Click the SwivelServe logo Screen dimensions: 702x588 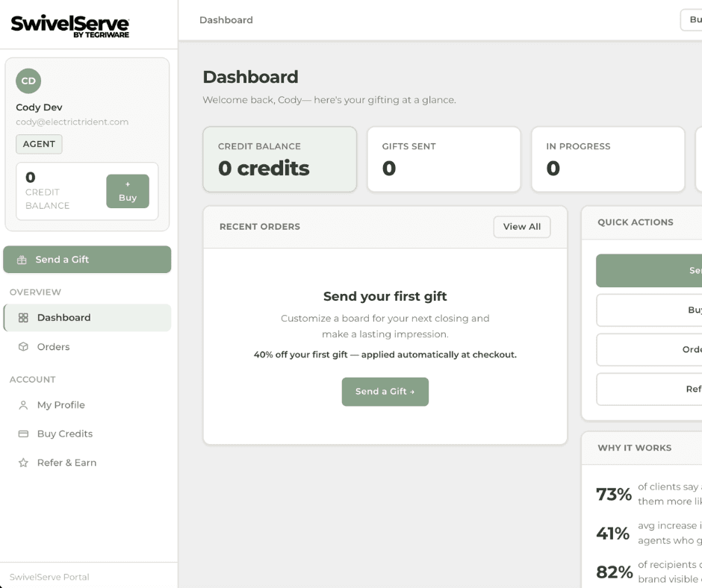click(x=70, y=26)
